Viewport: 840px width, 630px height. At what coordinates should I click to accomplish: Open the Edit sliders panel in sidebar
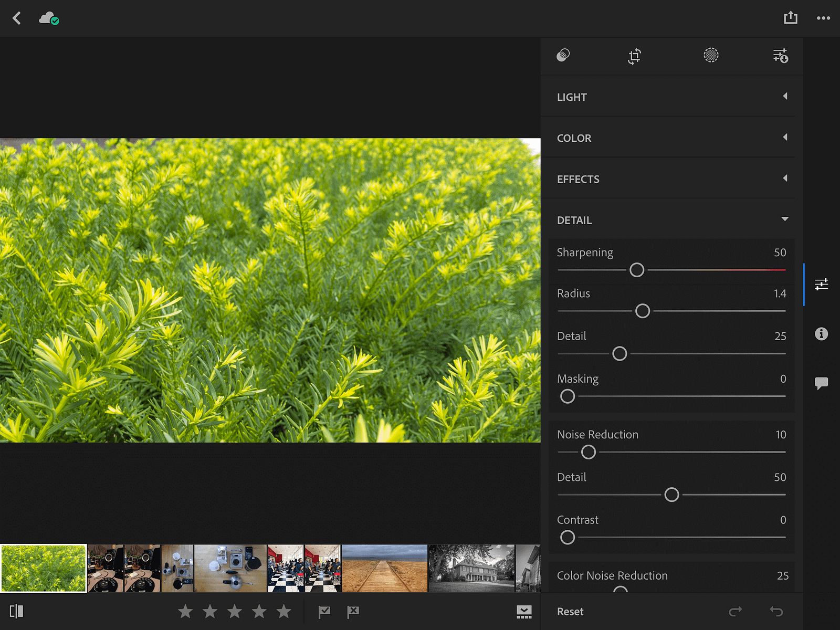[x=822, y=284]
